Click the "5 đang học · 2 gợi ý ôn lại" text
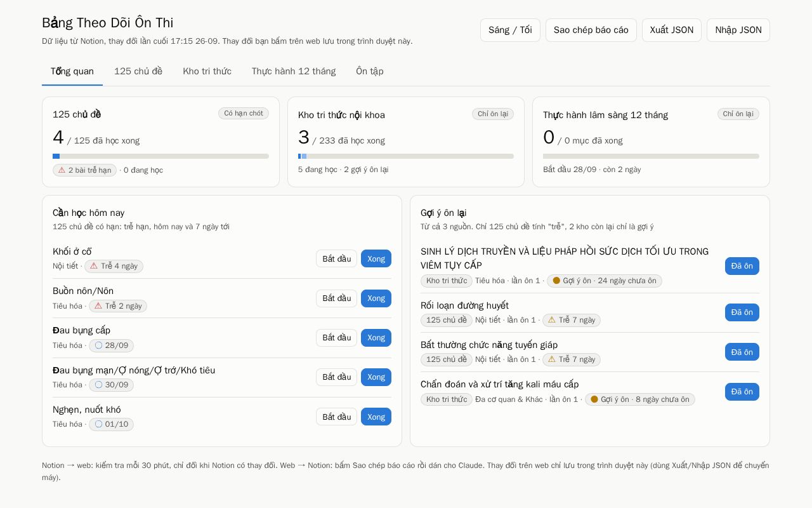 point(343,170)
